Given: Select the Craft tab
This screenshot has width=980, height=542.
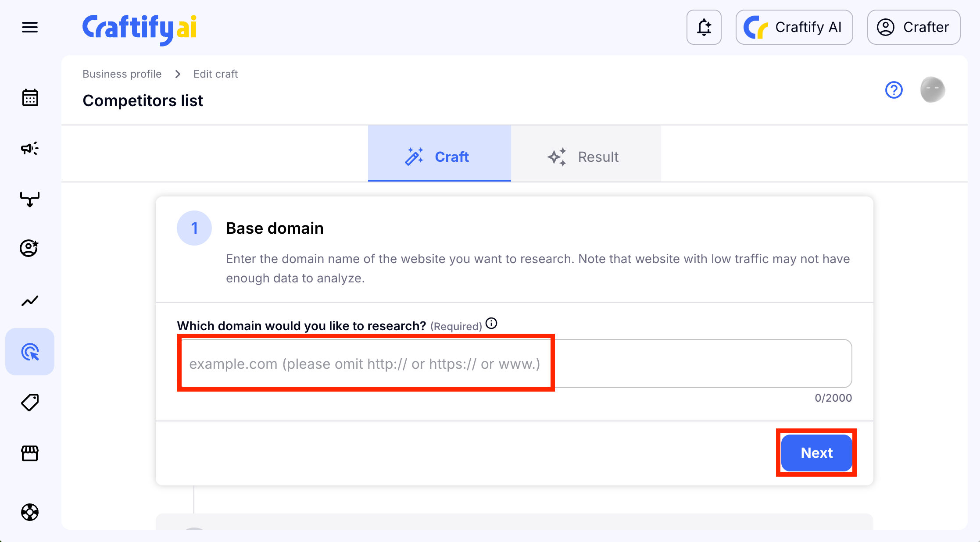Looking at the screenshot, I should coord(439,157).
